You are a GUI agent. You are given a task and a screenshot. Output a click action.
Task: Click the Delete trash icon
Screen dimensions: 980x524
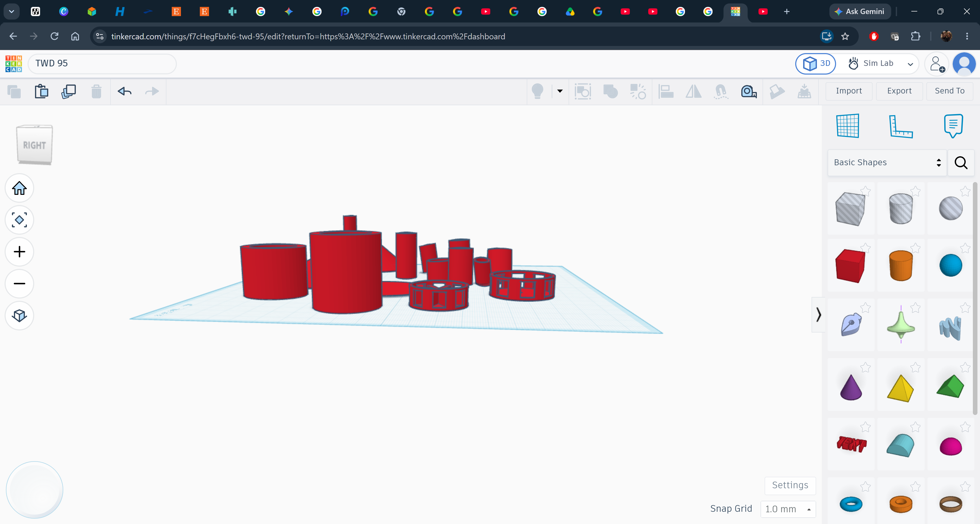[96, 91]
